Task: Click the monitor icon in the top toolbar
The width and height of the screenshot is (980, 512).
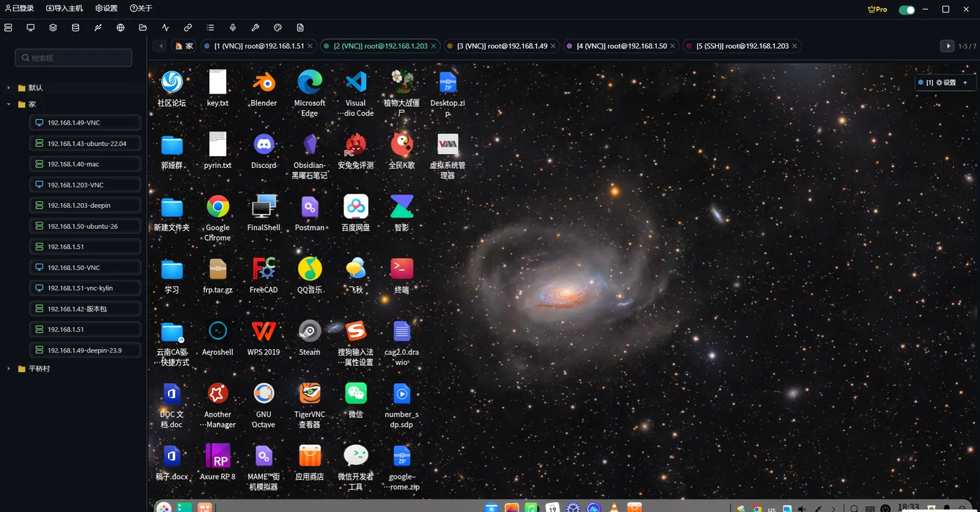Action: click(31, 28)
